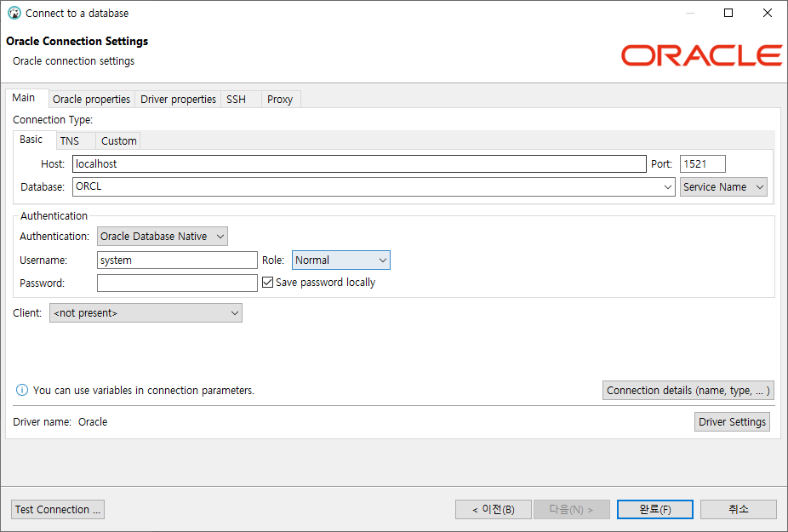Image resolution: width=788 pixels, height=532 pixels.
Task: Open the Role dropdown showing Normal
Action: [340, 260]
